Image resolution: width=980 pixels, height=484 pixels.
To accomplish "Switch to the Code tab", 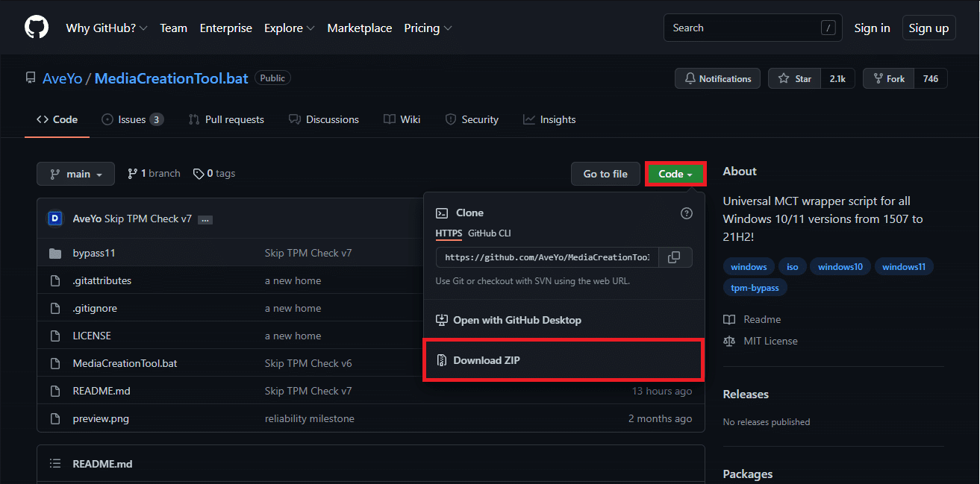I will (57, 119).
